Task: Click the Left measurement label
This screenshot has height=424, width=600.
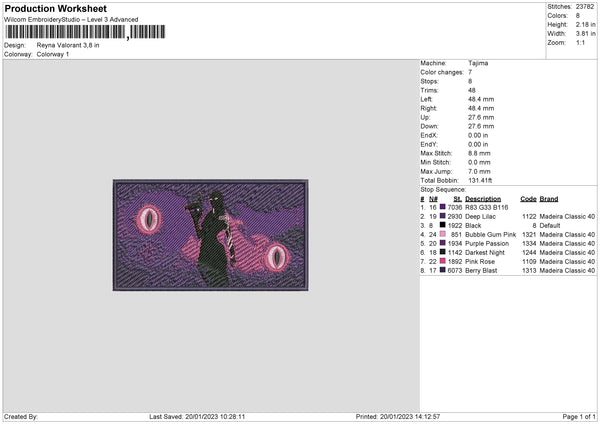Action: tap(426, 99)
